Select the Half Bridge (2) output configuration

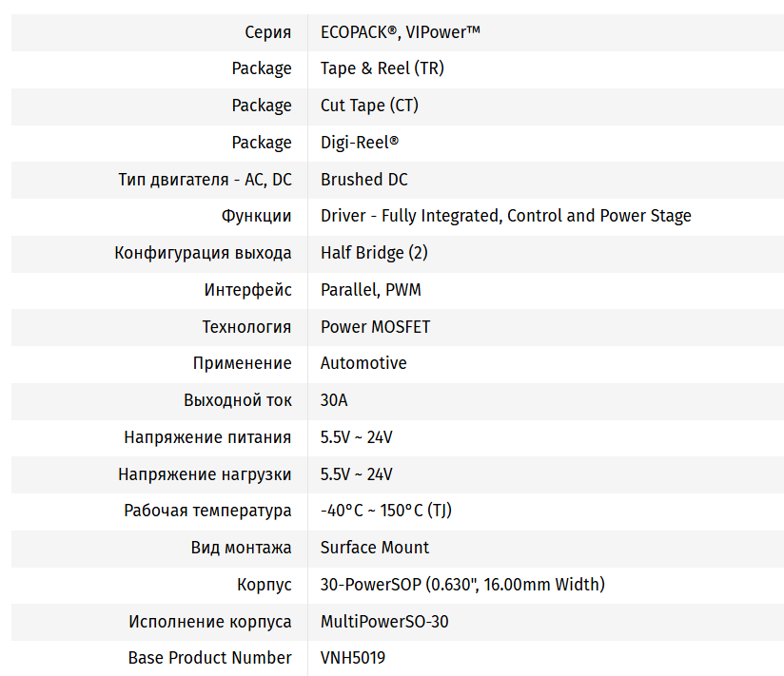pos(373,253)
